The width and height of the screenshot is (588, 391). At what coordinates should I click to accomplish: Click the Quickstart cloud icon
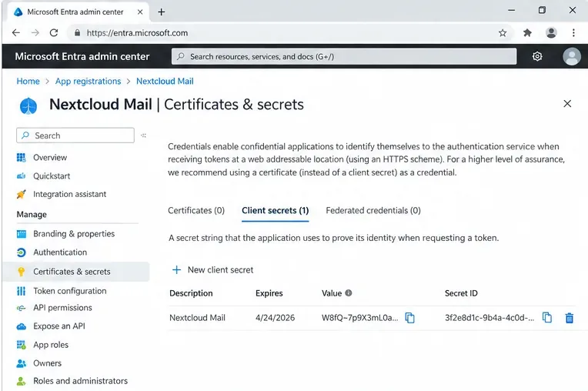(x=22, y=175)
